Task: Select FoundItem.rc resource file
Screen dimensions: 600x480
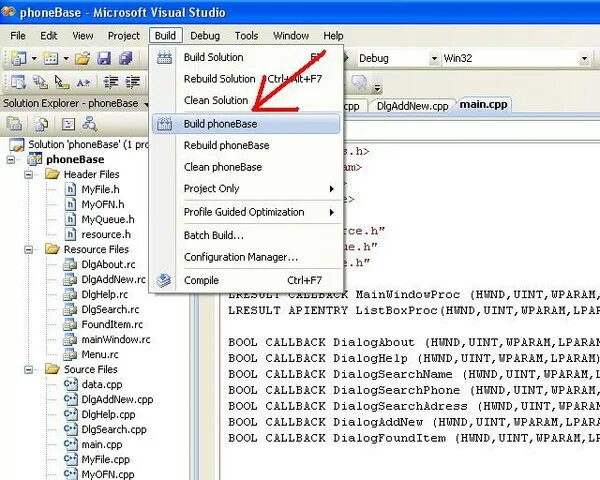Action: pyautogui.click(x=112, y=325)
